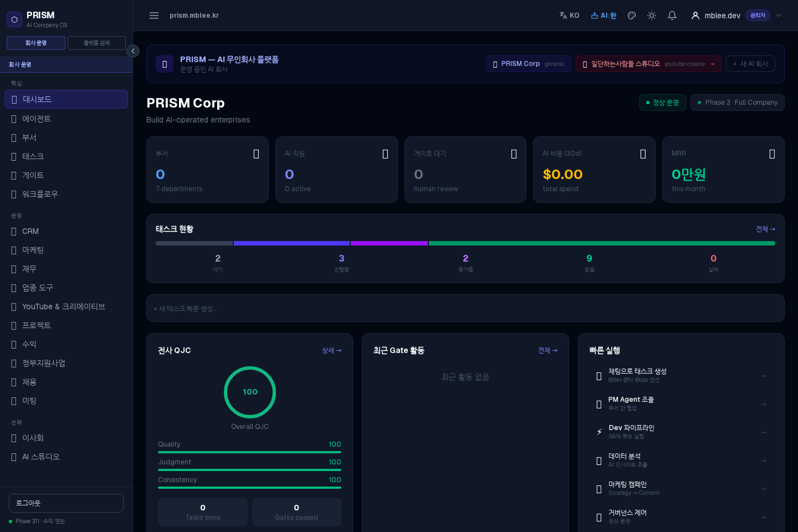798x532 pixels.
Task: Click the 채용 sidebar icon
Action: (14, 382)
